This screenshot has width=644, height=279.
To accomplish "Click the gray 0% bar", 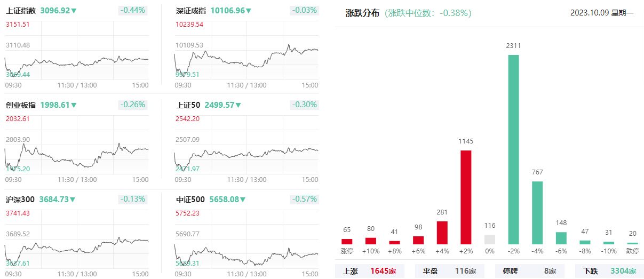I will [x=490, y=240].
